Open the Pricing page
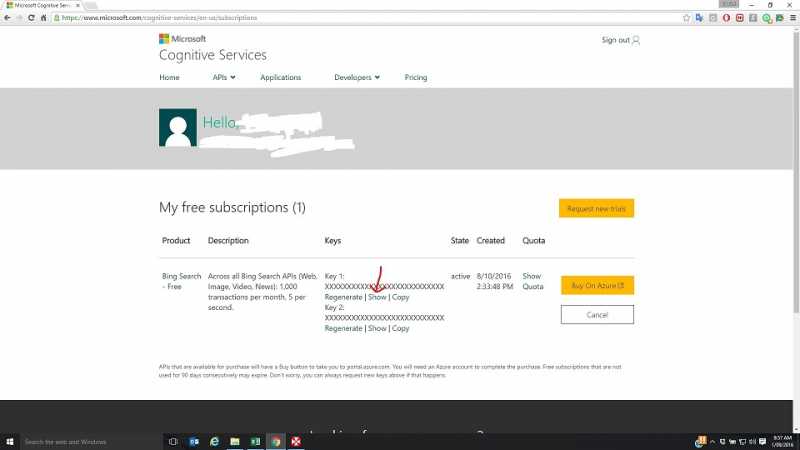 coord(416,78)
